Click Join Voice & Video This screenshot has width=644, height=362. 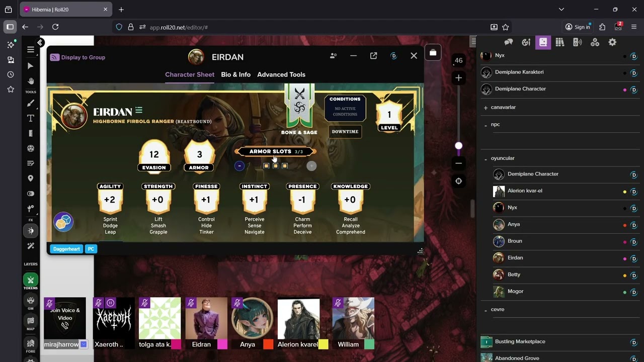tap(65, 318)
